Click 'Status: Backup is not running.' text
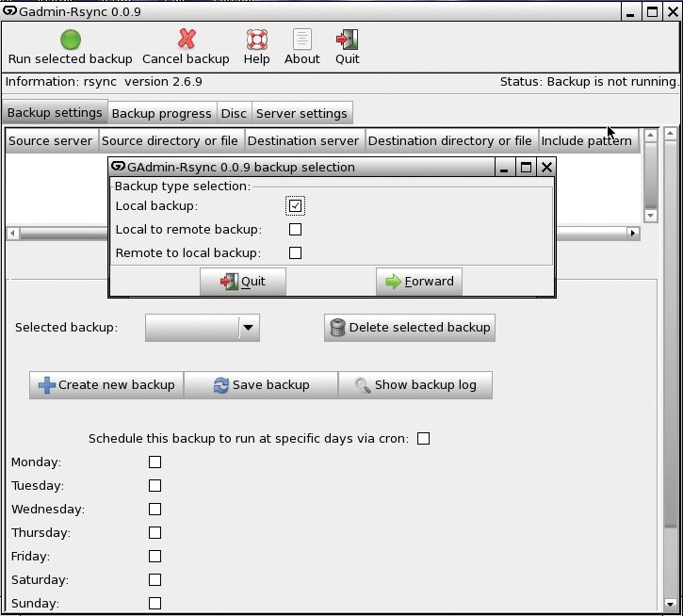Screen dimensions: 683x616 [590, 81]
